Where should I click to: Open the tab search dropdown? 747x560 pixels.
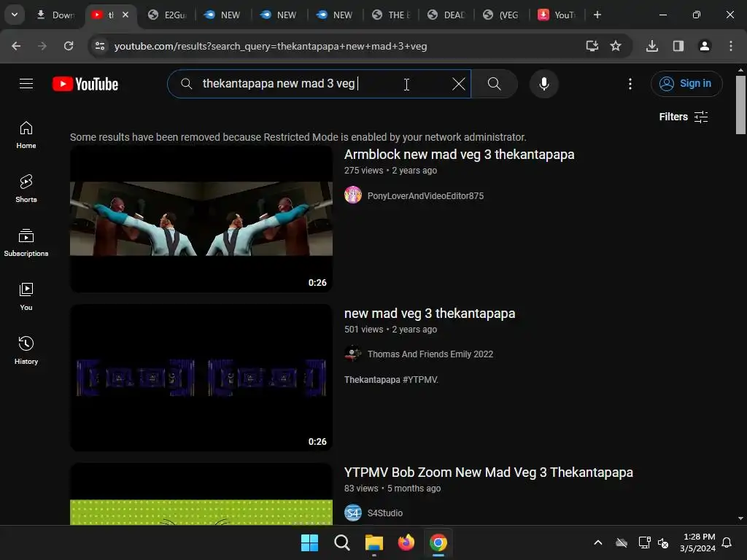point(15,15)
